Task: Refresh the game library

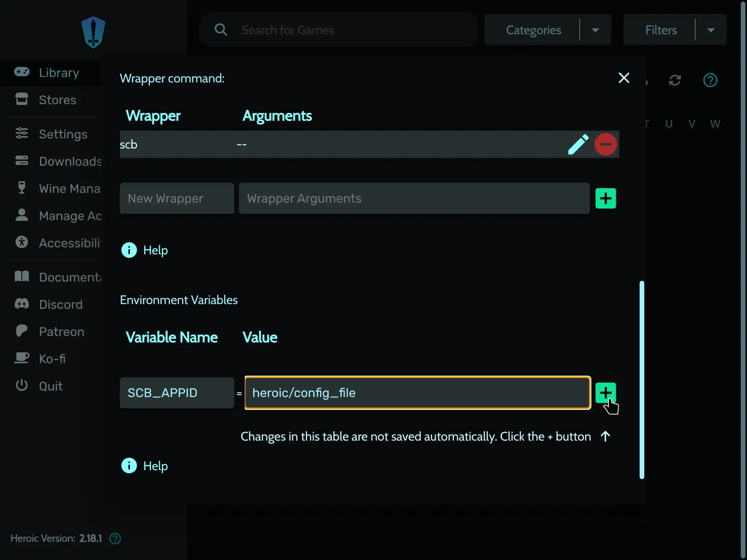Action: [x=675, y=80]
